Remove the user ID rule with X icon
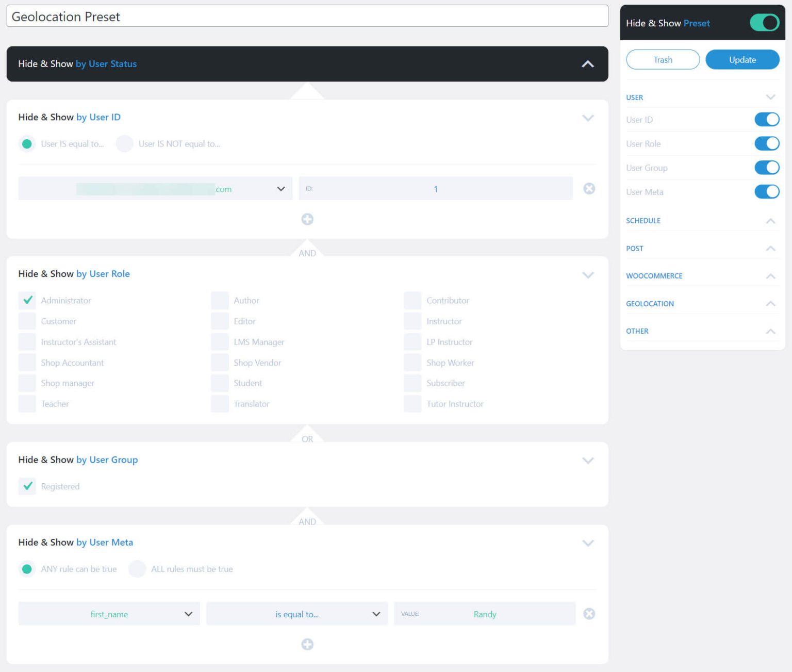This screenshot has width=792, height=672. pos(589,188)
